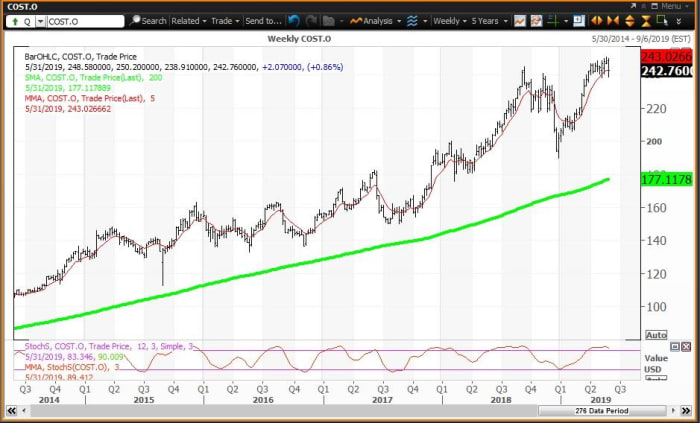This screenshot has width=700, height=423.
Task: Click the SMA 200 legend label
Action: (x=93, y=78)
